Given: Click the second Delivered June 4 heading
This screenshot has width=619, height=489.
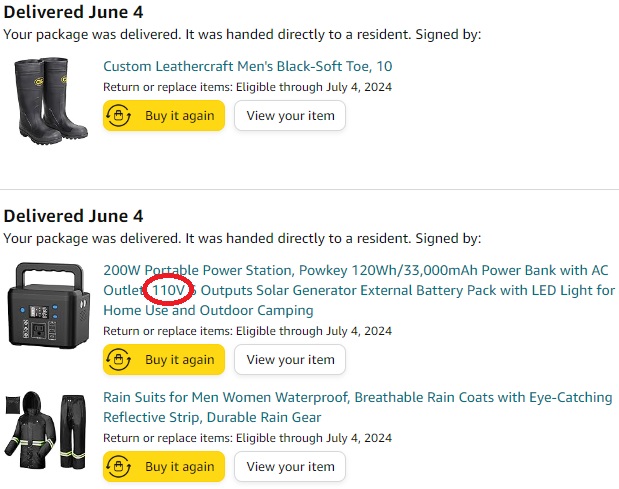Looking at the screenshot, I should (x=73, y=216).
